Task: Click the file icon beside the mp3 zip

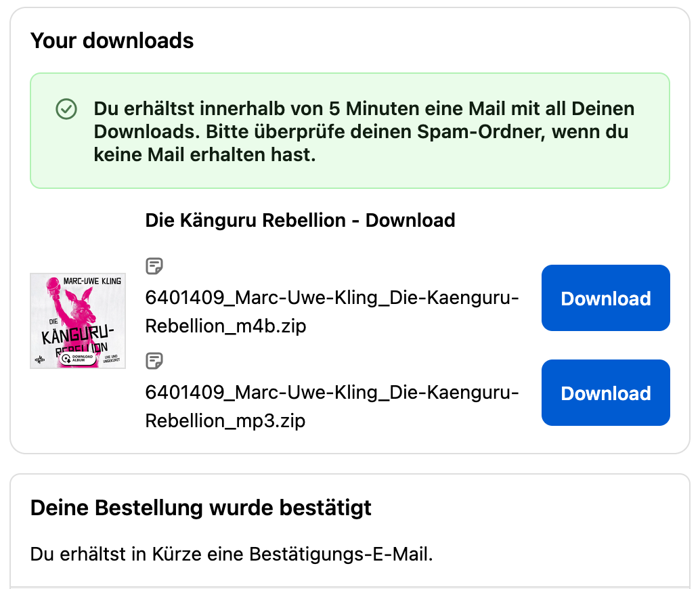Action: [x=154, y=361]
